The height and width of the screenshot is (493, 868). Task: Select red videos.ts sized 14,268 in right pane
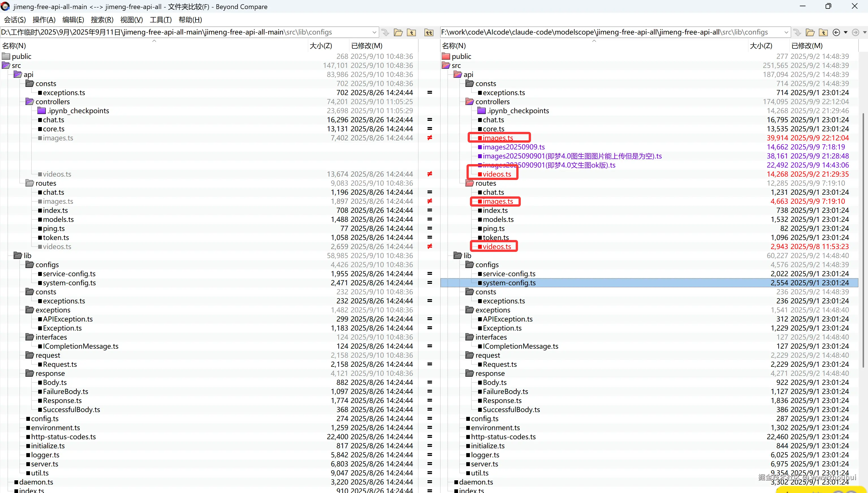point(496,174)
